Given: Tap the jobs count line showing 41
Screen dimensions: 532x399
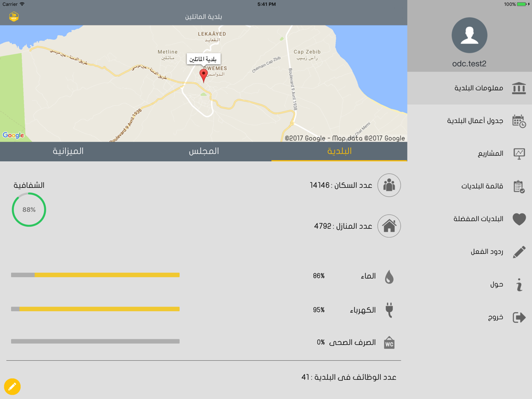Looking at the screenshot, I should point(349,377).
